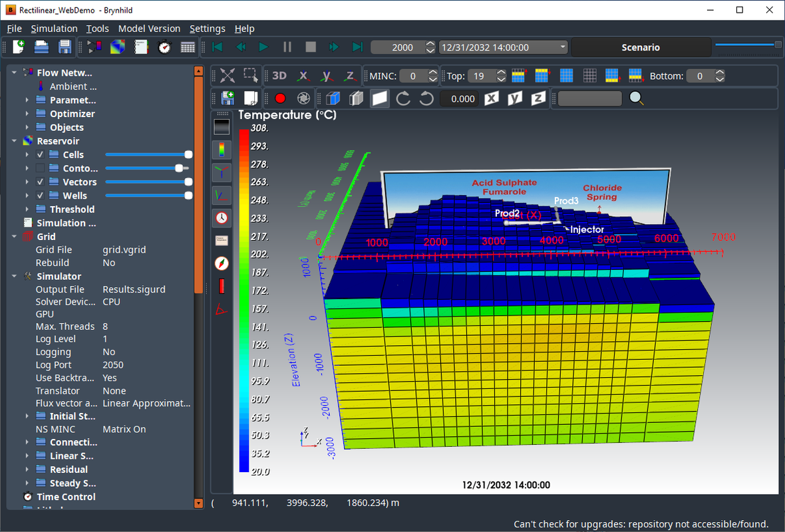Open the Simulation menu
The image size is (785, 532).
[x=54, y=29]
